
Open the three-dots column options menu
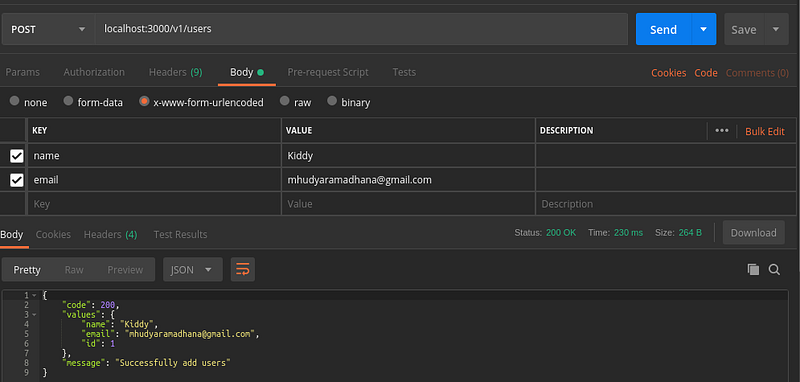point(721,131)
